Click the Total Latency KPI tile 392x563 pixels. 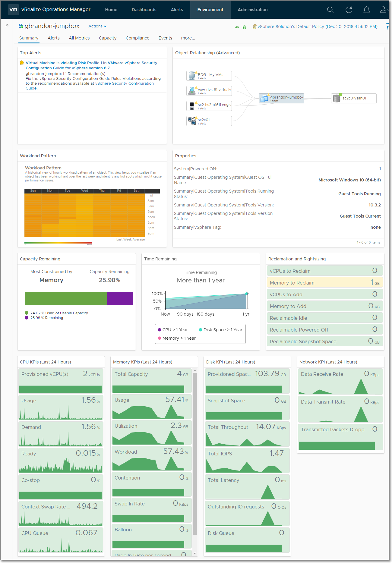tap(247, 486)
